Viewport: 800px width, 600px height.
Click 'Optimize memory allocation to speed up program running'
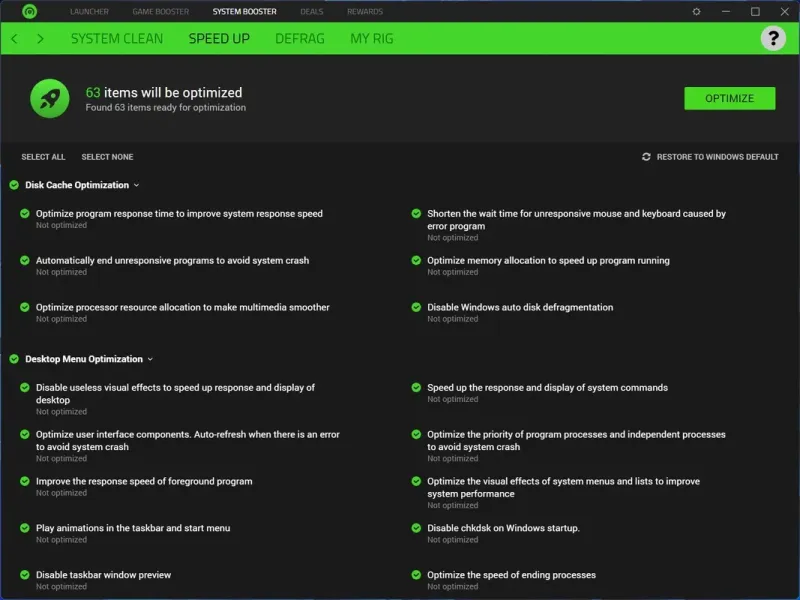click(x=548, y=260)
